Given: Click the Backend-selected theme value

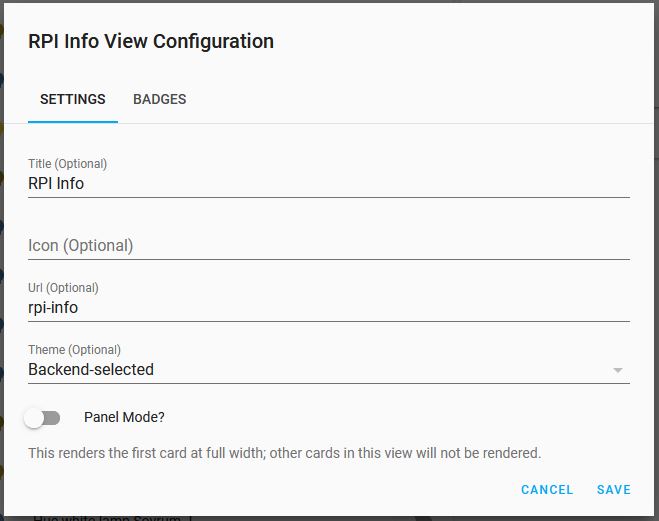Looking at the screenshot, I should click(91, 370).
